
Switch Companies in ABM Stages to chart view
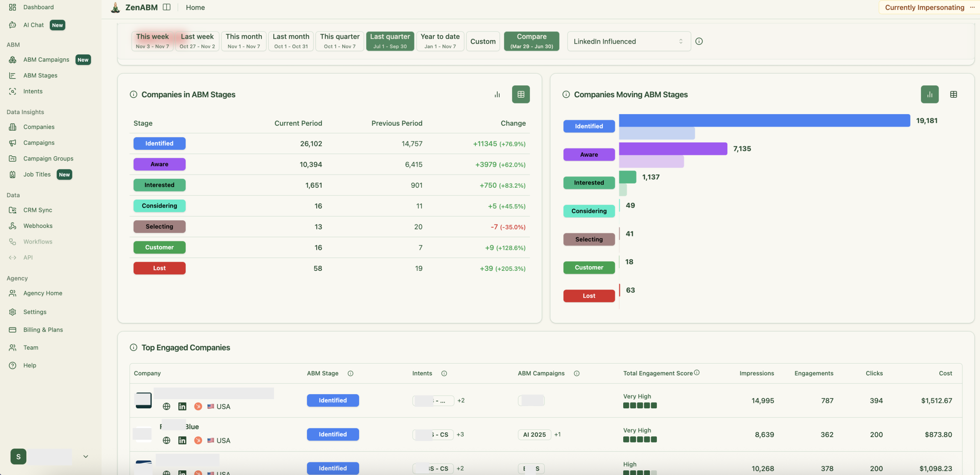[497, 94]
